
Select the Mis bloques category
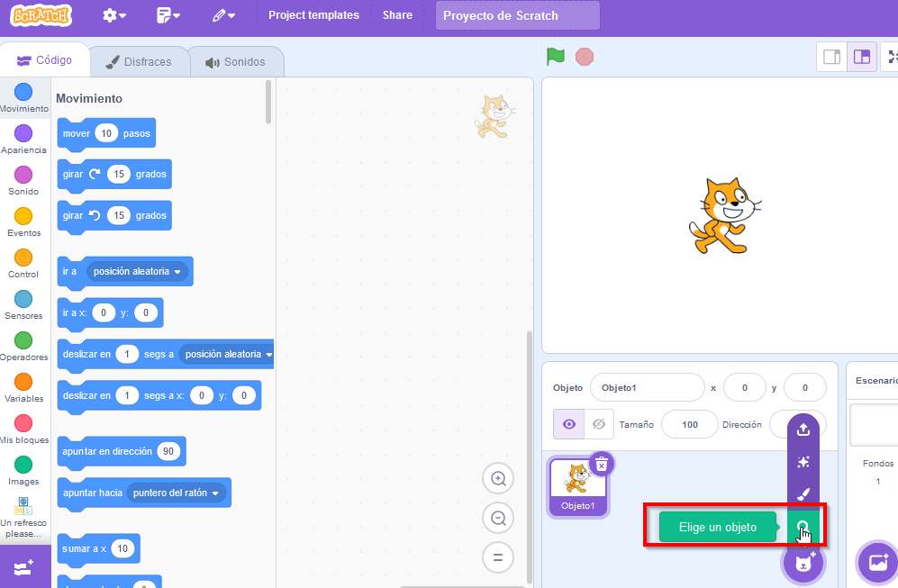[23, 430]
